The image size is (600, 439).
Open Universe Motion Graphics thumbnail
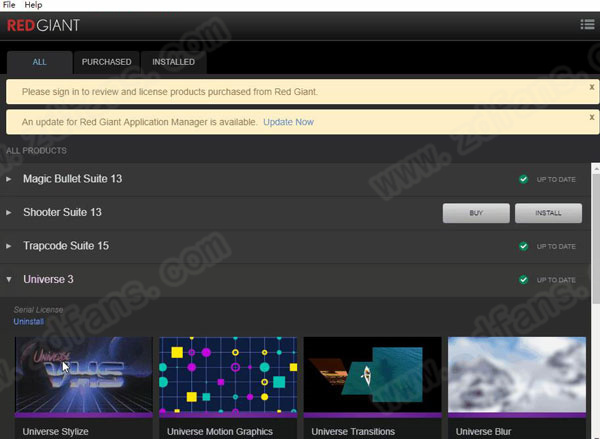tap(228, 377)
